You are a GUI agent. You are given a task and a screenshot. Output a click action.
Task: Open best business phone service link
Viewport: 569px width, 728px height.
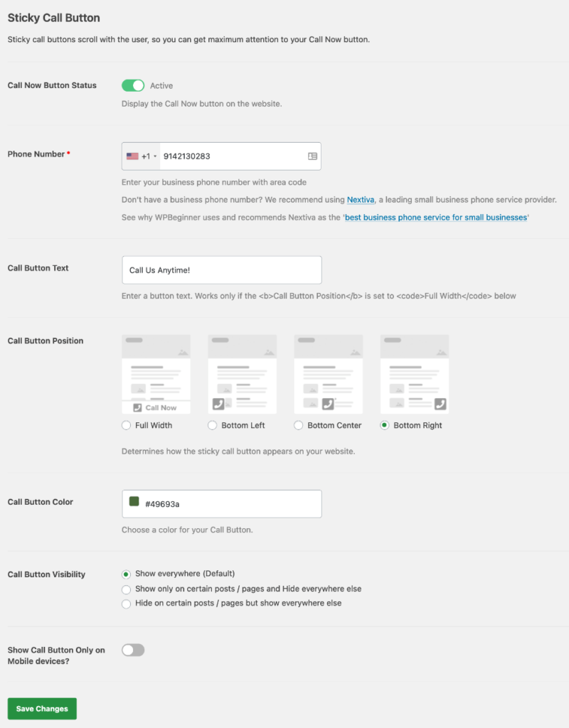[435, 218]
